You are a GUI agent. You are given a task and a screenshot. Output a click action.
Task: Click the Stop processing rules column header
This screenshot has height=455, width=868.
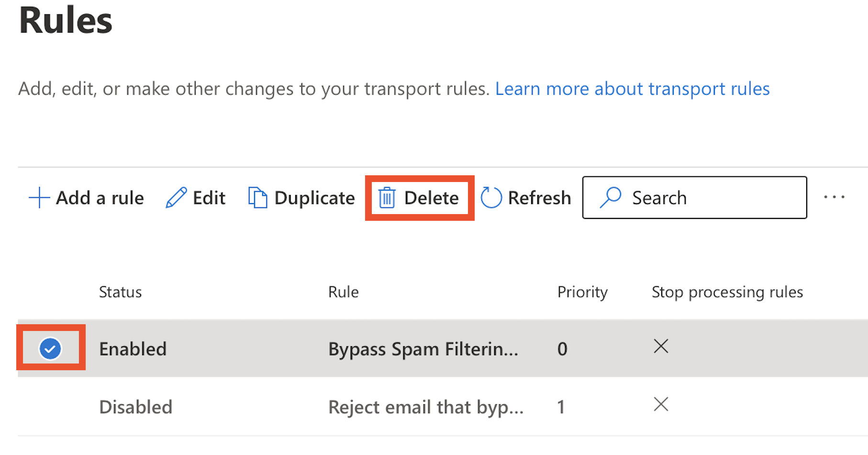pyautogui.click(x=727, y=292)
